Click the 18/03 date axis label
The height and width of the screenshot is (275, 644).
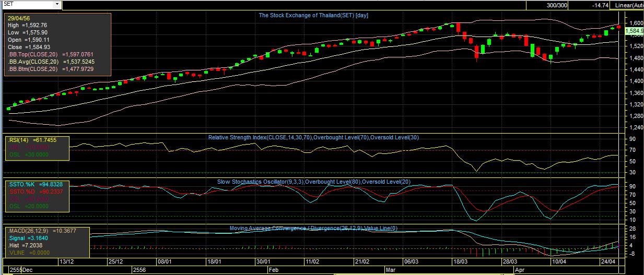coord(461,262)
